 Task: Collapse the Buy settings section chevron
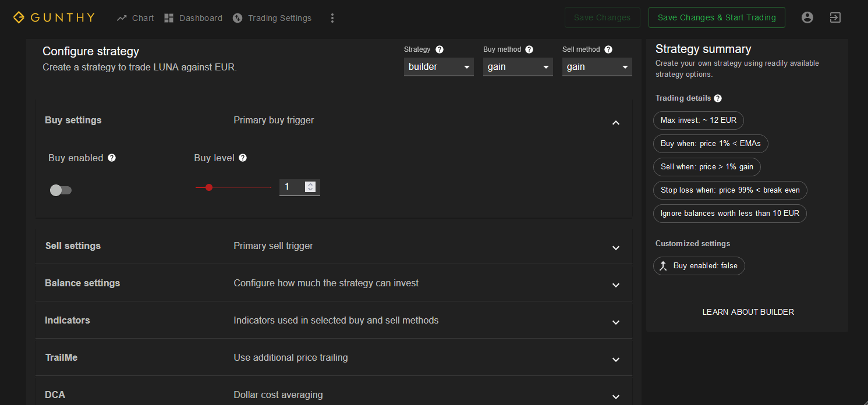click(616, 123)
